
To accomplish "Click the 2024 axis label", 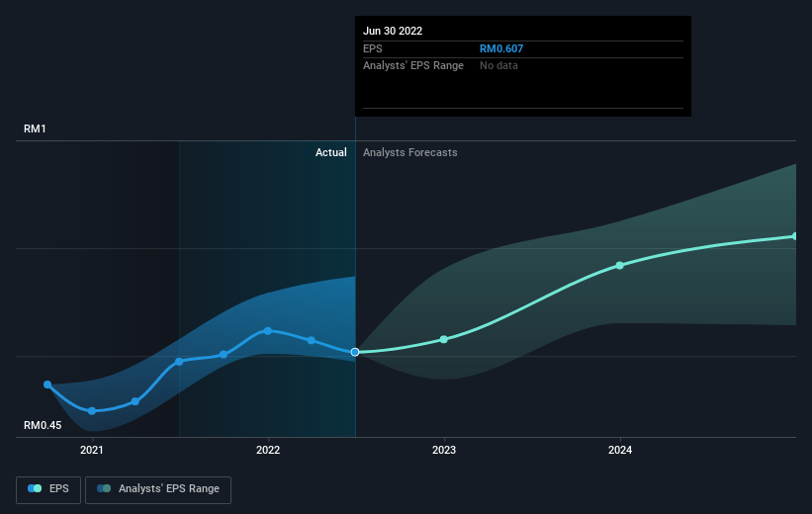I will pyautogui.click(x=620, y=450).
